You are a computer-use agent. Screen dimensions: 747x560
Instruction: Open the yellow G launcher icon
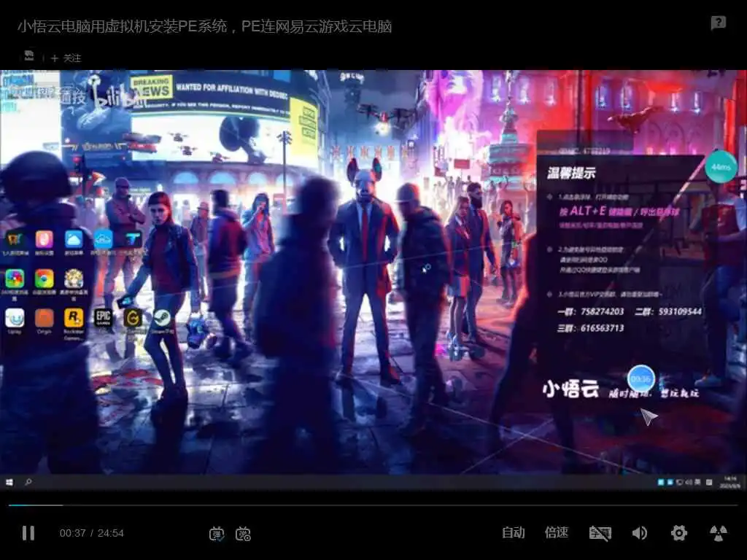click(133, 318)
